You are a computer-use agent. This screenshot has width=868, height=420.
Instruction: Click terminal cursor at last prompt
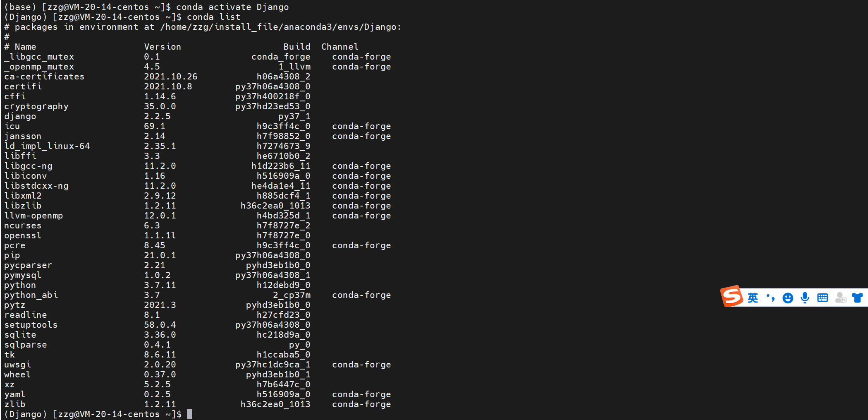pos(189,414)
